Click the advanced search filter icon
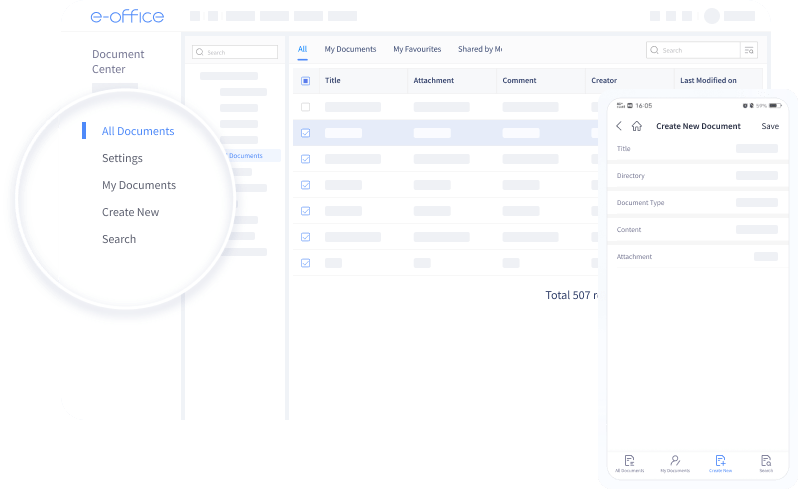The image size is (798, 489). click(x=749, y=50)
